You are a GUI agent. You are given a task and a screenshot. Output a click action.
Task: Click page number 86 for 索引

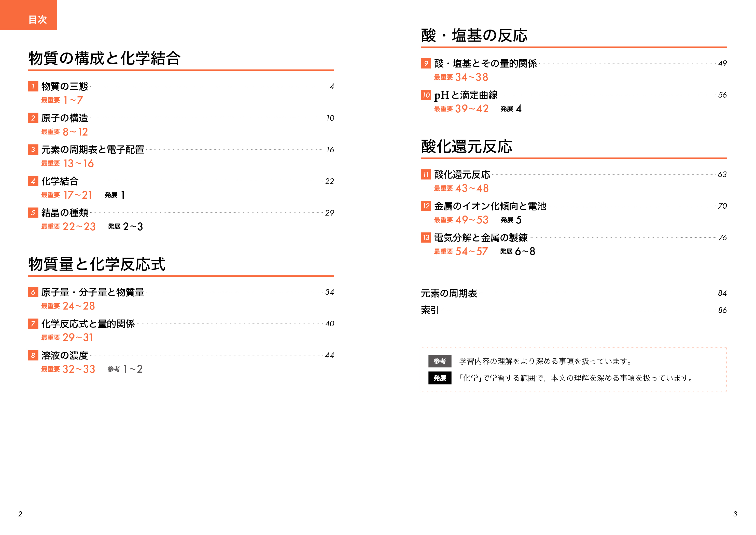pos(722,311)
